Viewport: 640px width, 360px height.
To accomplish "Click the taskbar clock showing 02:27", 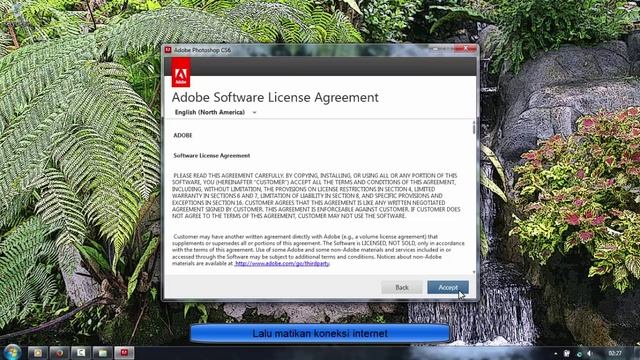I will click(615, 353).
